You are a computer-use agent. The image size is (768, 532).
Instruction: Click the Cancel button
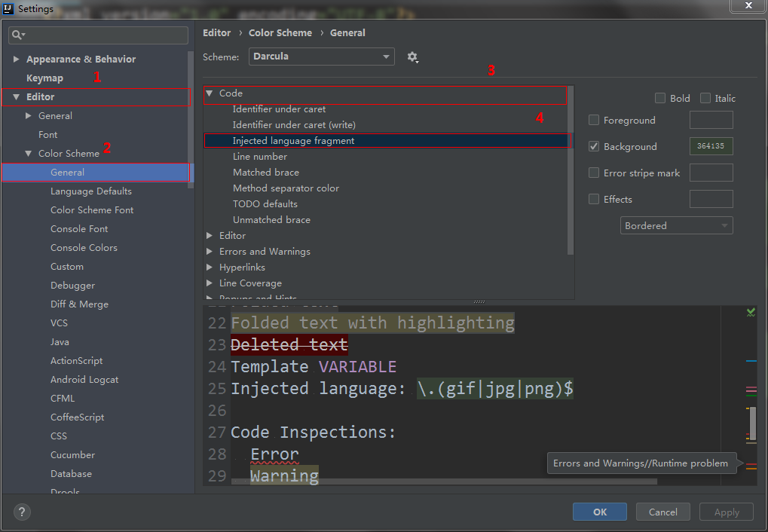coord(662,512)
